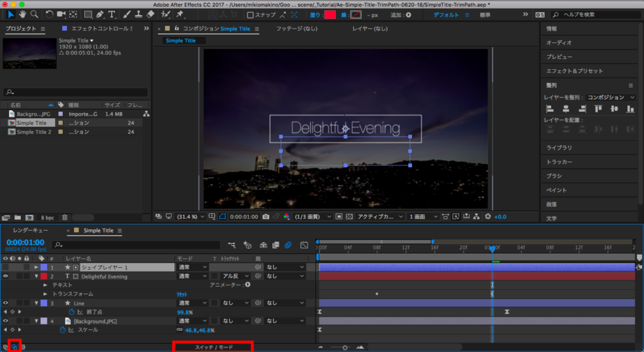Image resolution: width=644 pixels, height=352 pixels.
Task: Click the snapshot camera icon in viewer
Action: (x=267, y=216)
